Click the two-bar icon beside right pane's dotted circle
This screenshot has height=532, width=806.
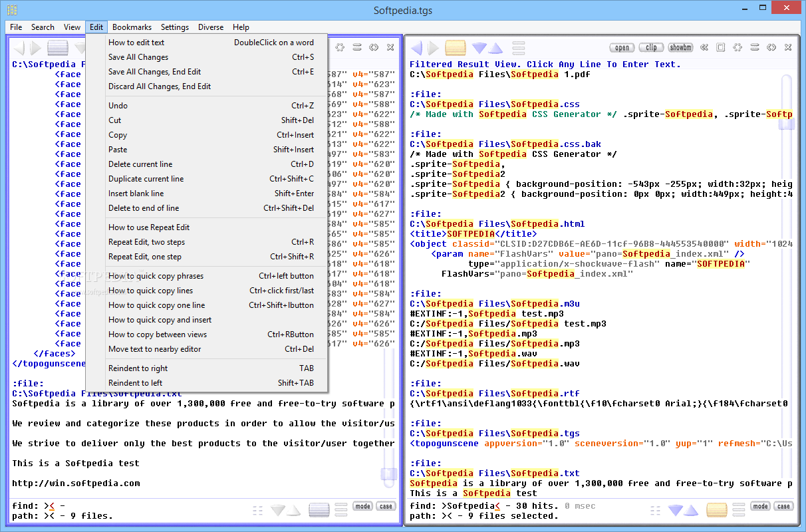(755, 47)
